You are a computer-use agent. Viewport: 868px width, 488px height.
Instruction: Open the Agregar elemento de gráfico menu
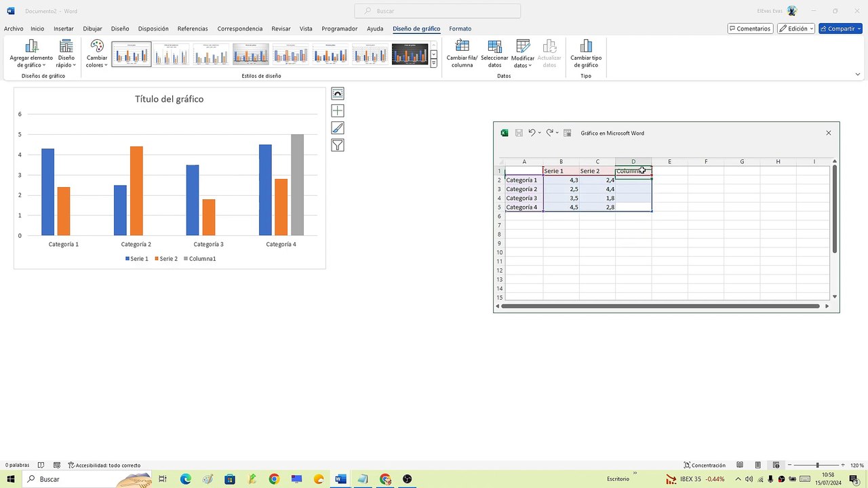[31, 54]
